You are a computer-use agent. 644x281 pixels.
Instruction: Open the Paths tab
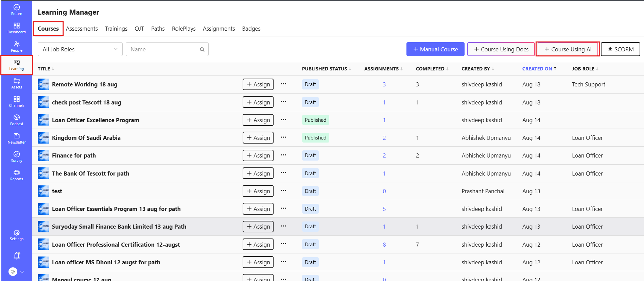pos(158,29)
